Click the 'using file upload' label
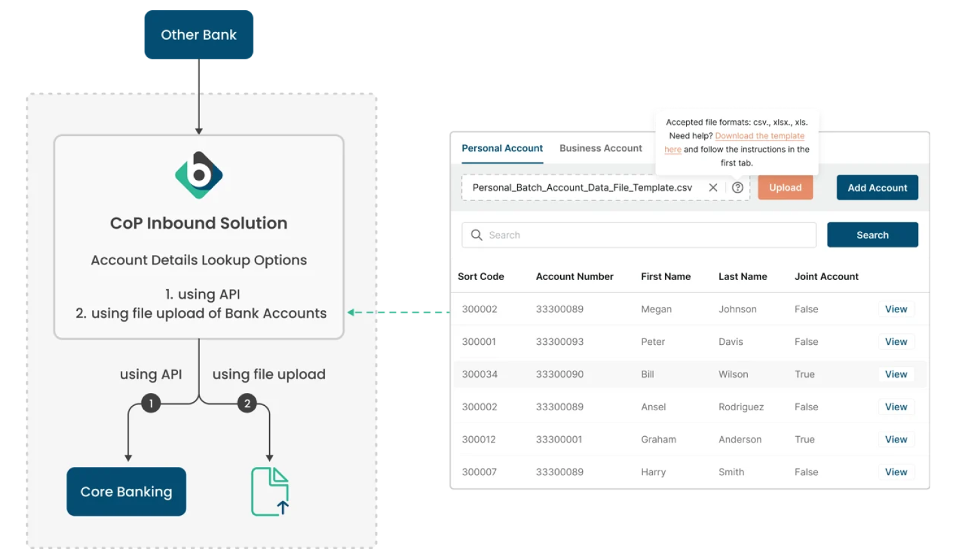The width and height of the screenshot is (956, 560). 269,374
